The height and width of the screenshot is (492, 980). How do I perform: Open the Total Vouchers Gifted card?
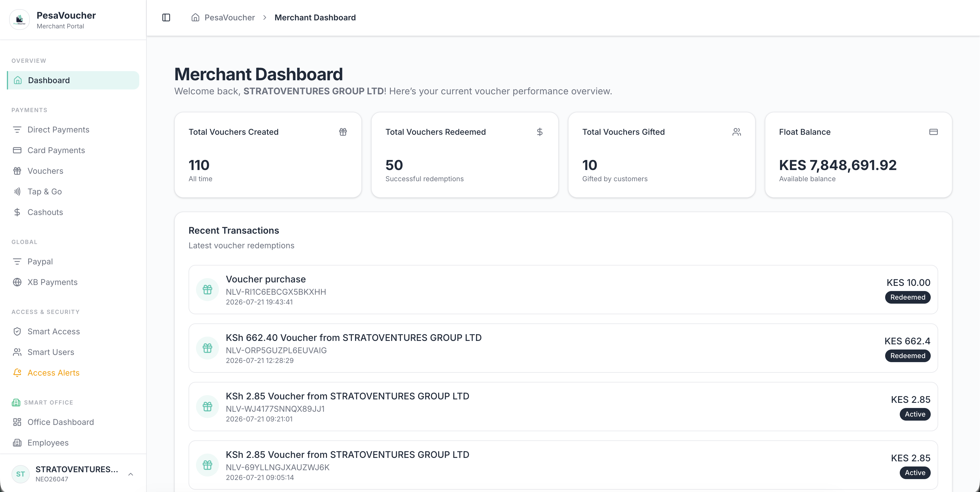[662, 155]
